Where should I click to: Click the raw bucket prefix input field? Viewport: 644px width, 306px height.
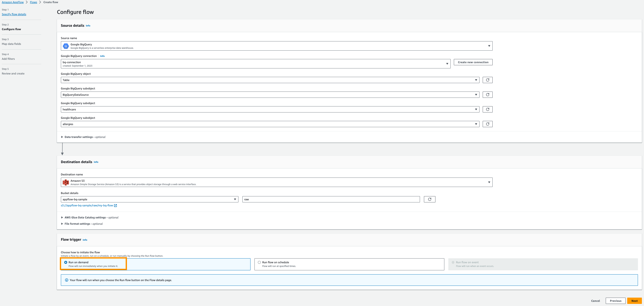click(x=331, y=199)
